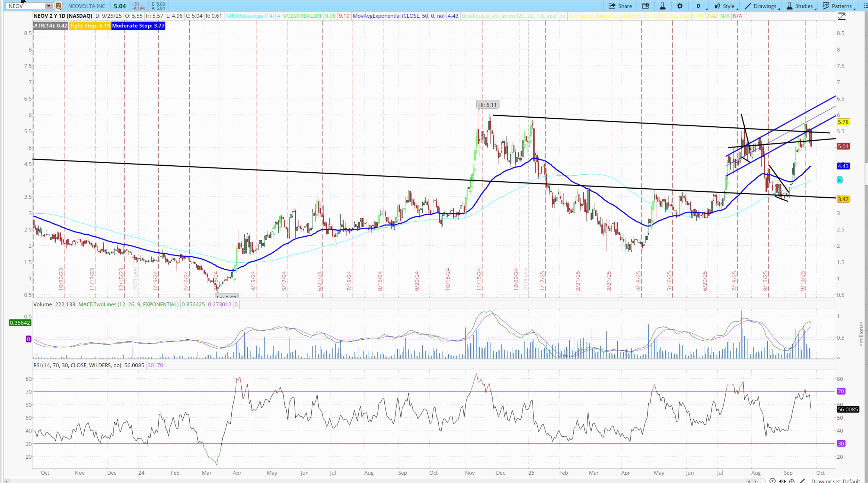
Task: Click the zoom in plus icon
Action: [773, 481]
